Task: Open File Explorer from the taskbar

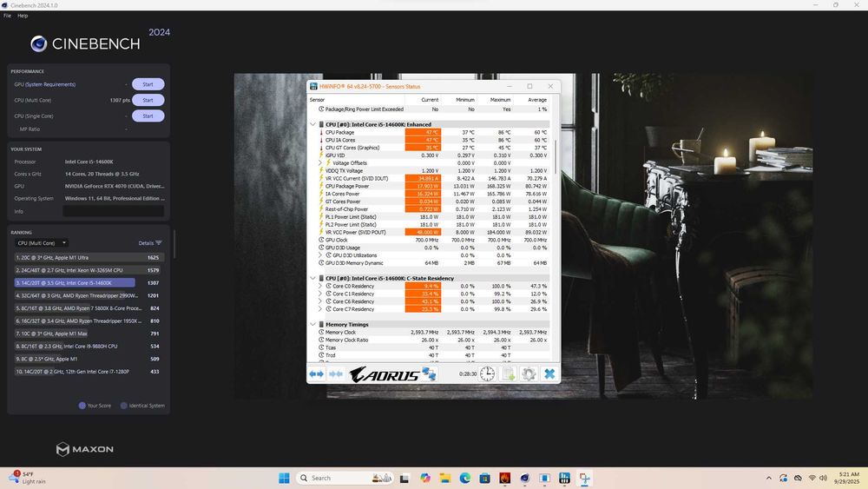Action: click(x=445, y=478)
